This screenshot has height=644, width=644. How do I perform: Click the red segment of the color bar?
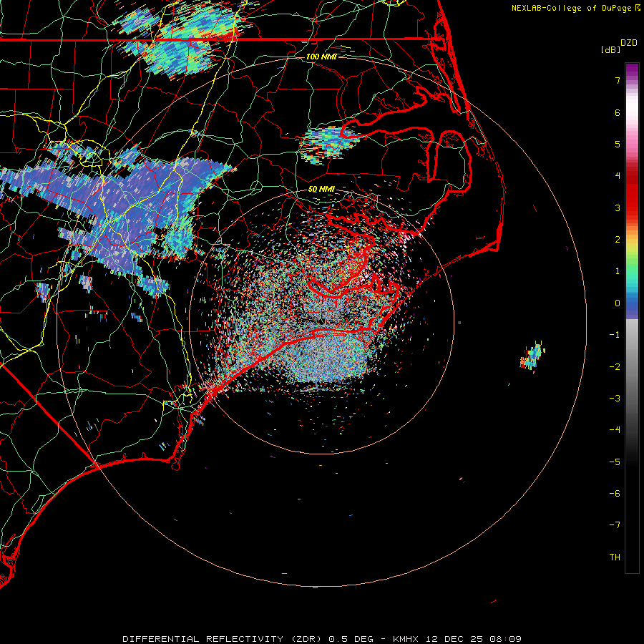[632, 193]
